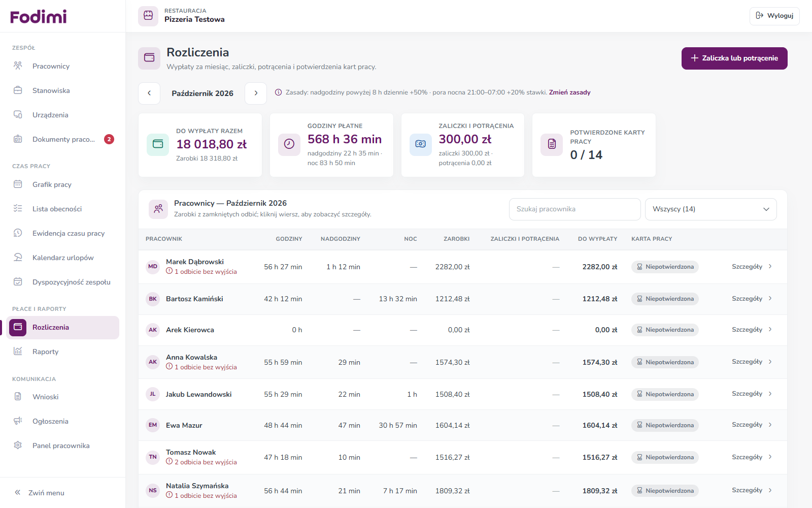Open Szczegóły for Bartosz Kamiński
812x508 pixels.
(752, 299)
